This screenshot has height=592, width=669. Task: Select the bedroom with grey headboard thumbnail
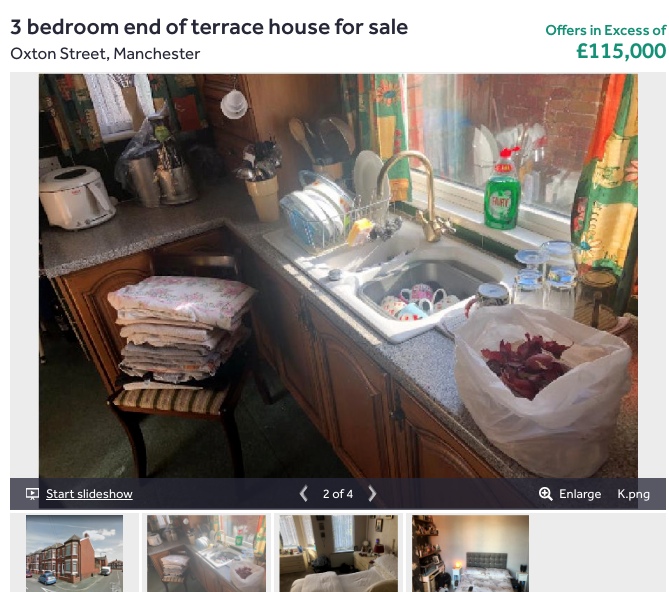pyautogui.click(x=471, y=553)
